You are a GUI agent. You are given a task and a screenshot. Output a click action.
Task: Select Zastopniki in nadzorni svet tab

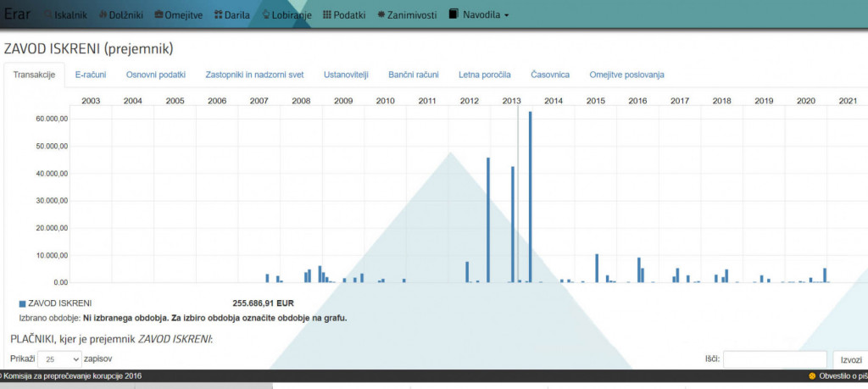254,75
